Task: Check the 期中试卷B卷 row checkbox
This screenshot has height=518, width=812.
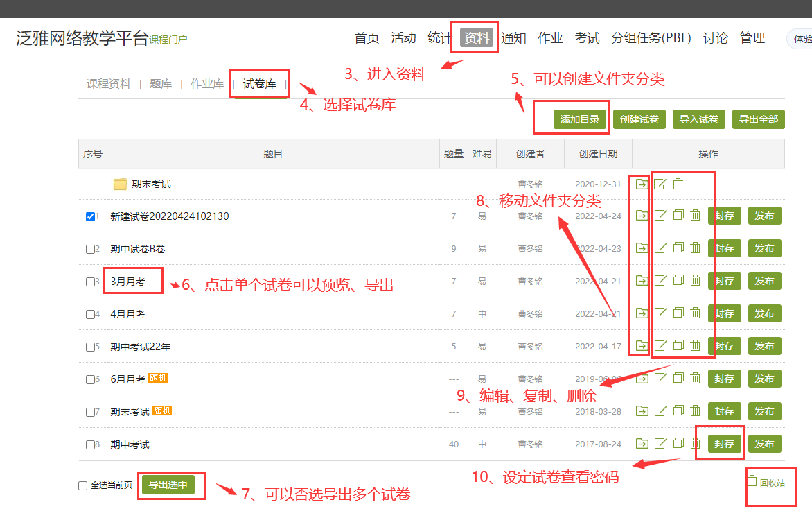Action: (x=90, y=249)
